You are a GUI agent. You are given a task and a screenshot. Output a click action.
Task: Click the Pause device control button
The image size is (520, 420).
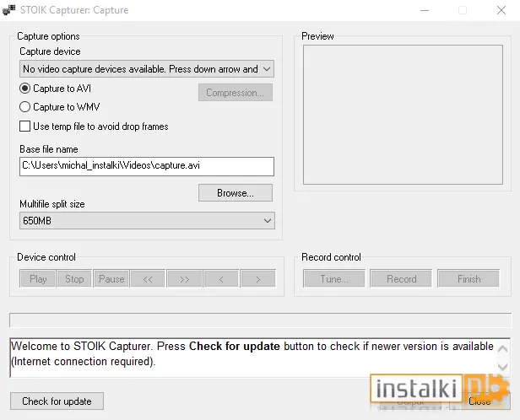click(111, 279)
